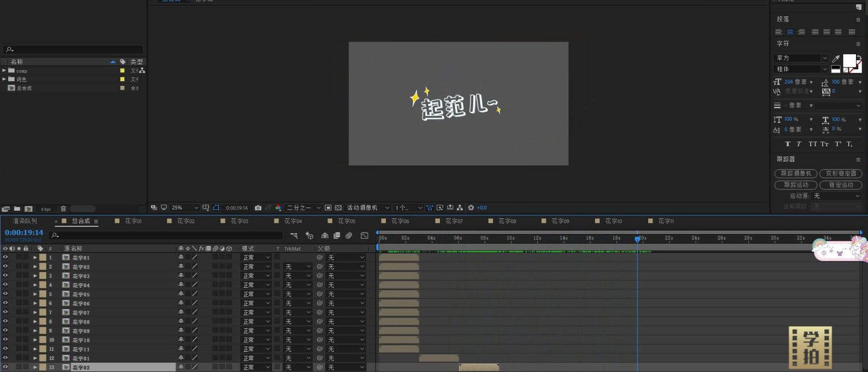Screen dimensions: 868x372
Task: Open blend mode dropdown for layer 4 花字04
Action: 257,285
